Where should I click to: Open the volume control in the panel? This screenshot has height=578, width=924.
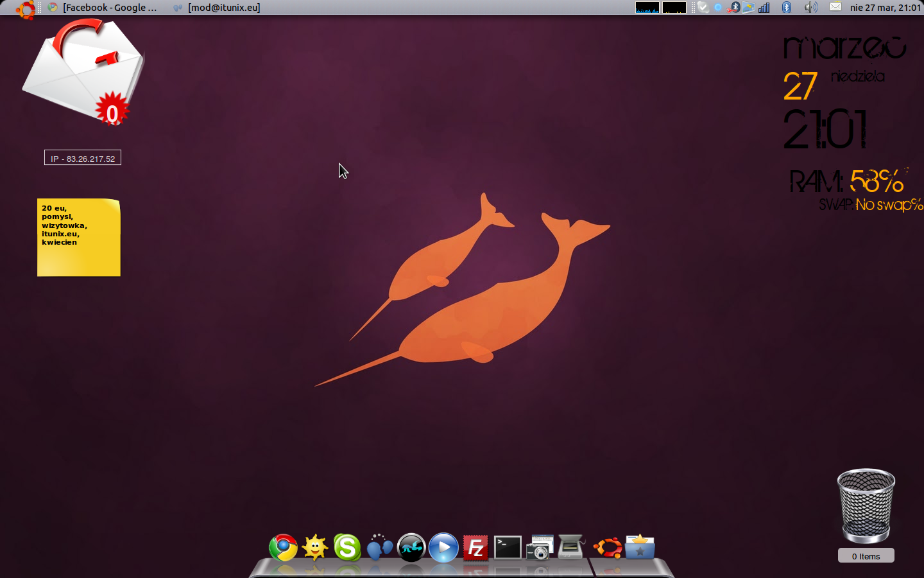tap(811, 8)
